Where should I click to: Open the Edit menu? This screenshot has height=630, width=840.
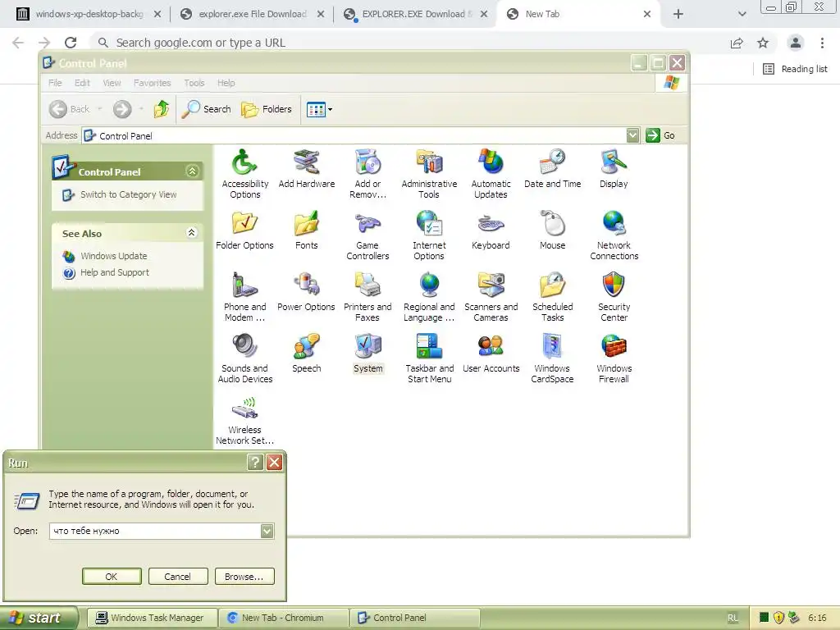coord(82,83)
